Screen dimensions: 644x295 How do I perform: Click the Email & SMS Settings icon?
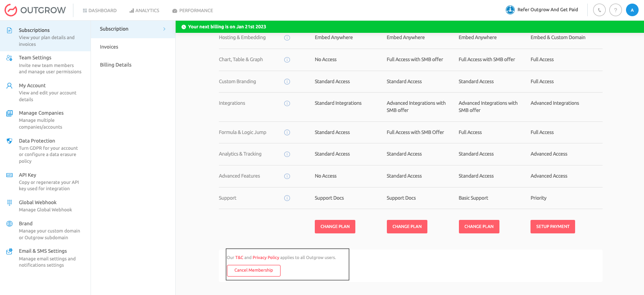[x=9, y=251]
